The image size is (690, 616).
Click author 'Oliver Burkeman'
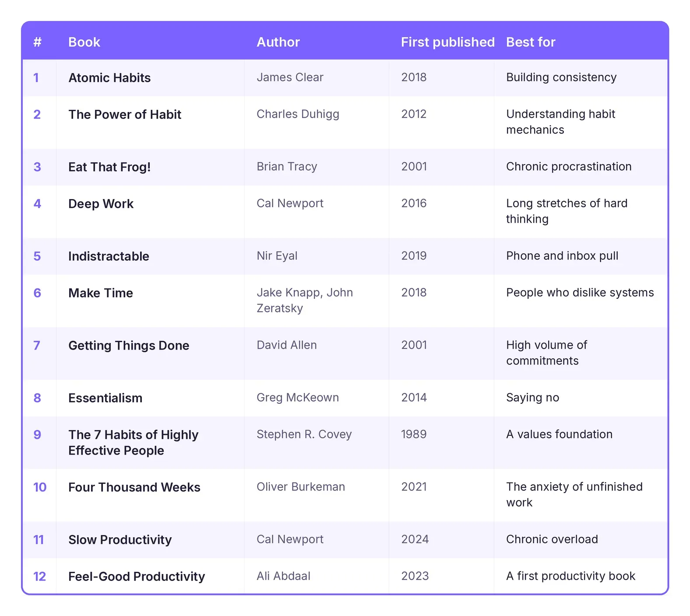(x=301, y=487)
